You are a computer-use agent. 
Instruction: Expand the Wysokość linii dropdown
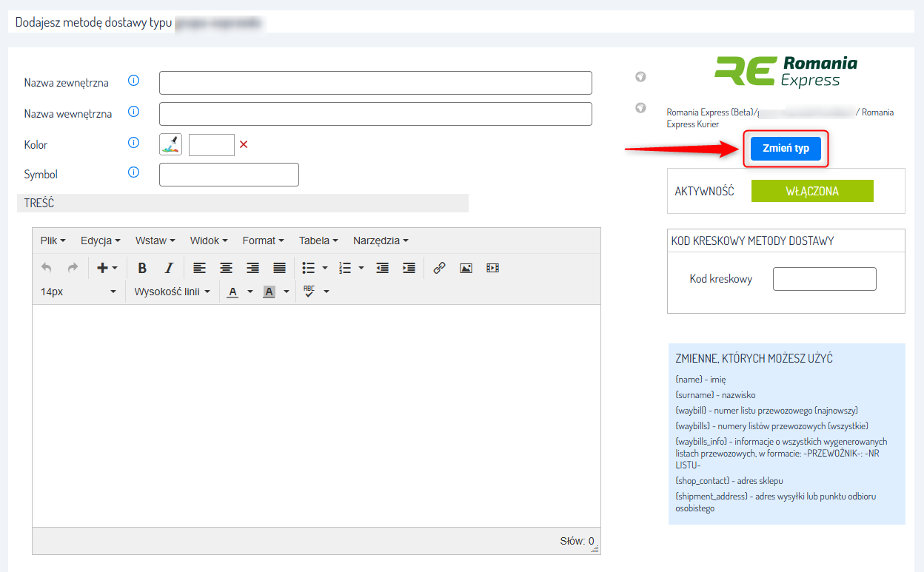pyautogui.click(x=172, y=292)
